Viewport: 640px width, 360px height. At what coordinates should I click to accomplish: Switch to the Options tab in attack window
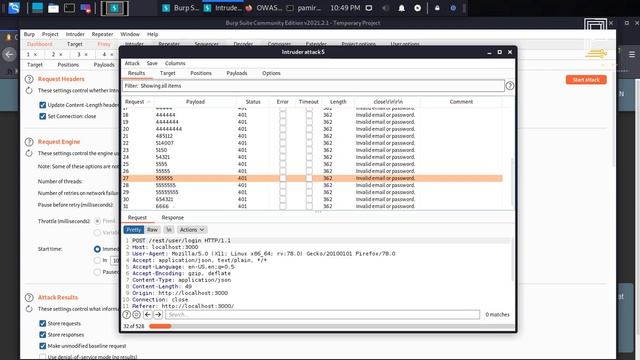(271, 73)
